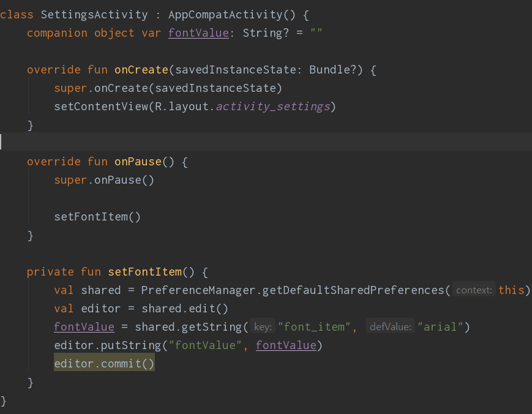Click the "font_item" string literal

click(x=314, y=327)
